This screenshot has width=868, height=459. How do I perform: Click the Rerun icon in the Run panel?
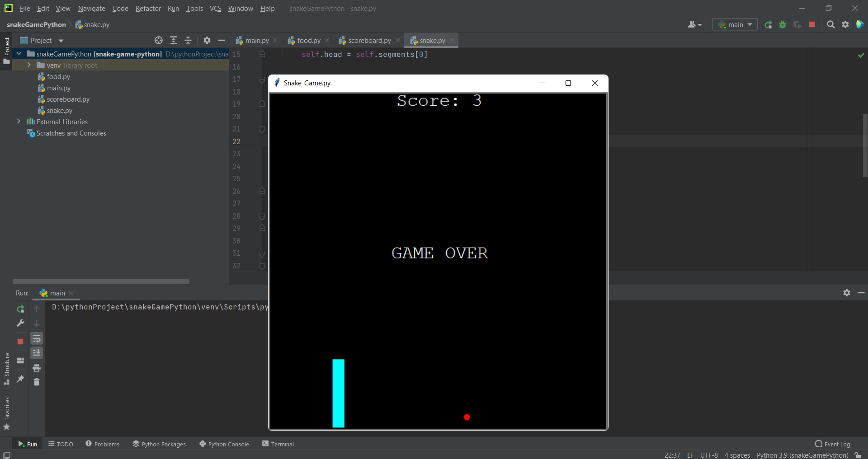click(21, 309)
